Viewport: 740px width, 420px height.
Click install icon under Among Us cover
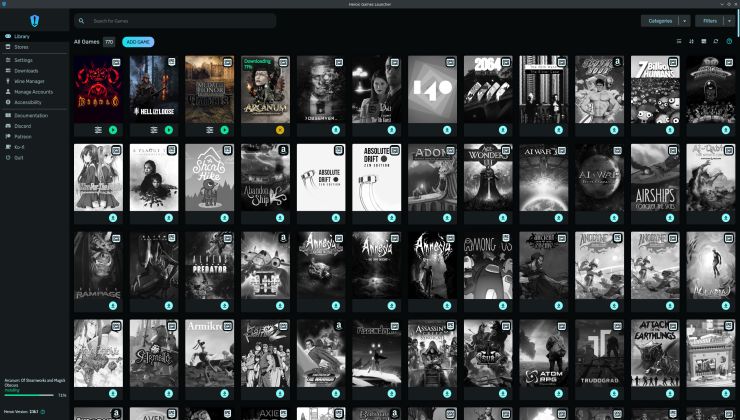[x=503, y=305]
